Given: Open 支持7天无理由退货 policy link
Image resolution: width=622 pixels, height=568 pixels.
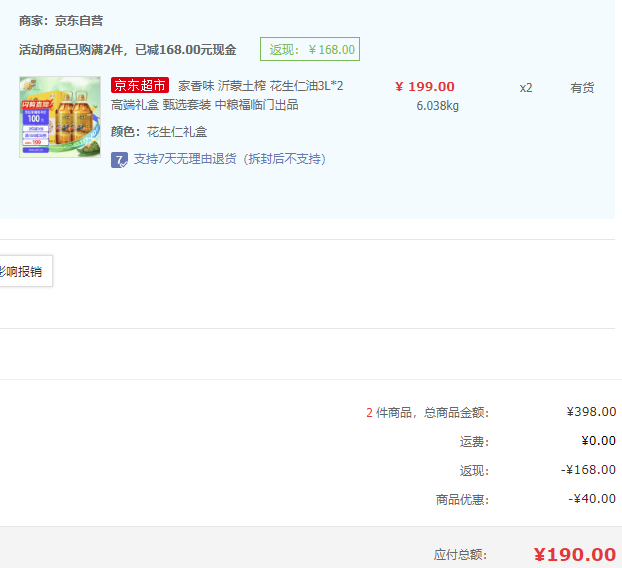Looking at the screenshot, I should point(230,159).
